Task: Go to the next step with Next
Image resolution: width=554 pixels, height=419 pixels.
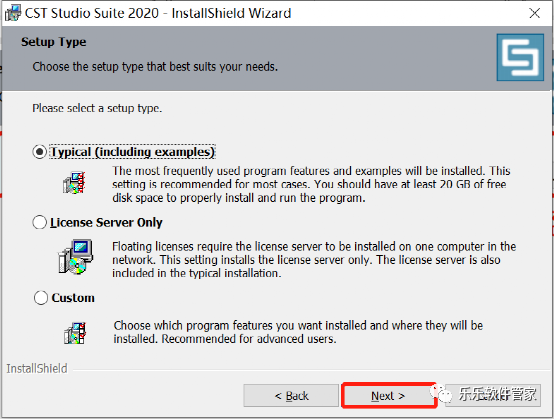Action: pos(388,396)
